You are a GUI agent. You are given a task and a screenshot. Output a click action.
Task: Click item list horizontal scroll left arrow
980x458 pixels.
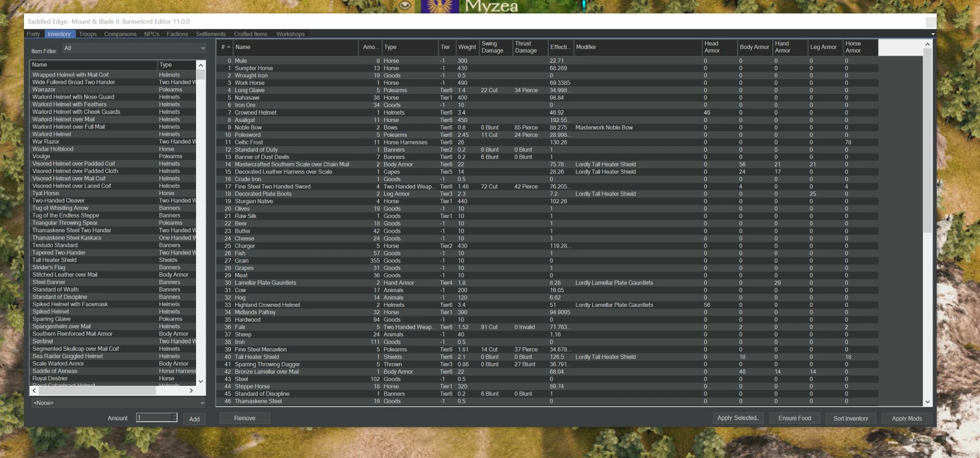pyautogui.click(x=35, y=391)
